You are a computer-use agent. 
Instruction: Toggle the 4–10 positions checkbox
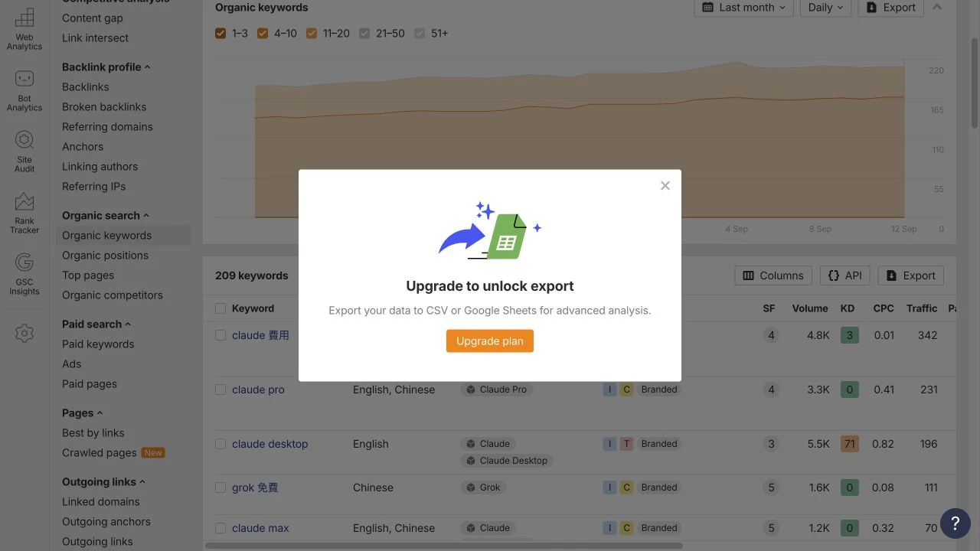[263, 34]
